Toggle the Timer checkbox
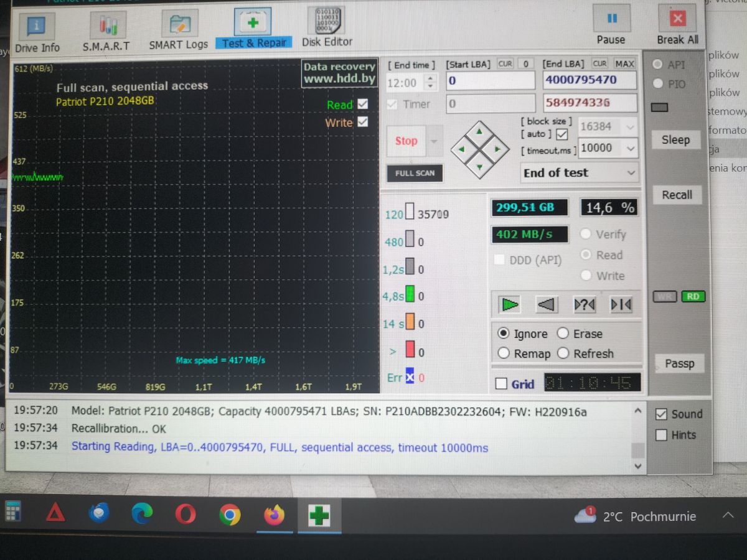 point(392,104)
